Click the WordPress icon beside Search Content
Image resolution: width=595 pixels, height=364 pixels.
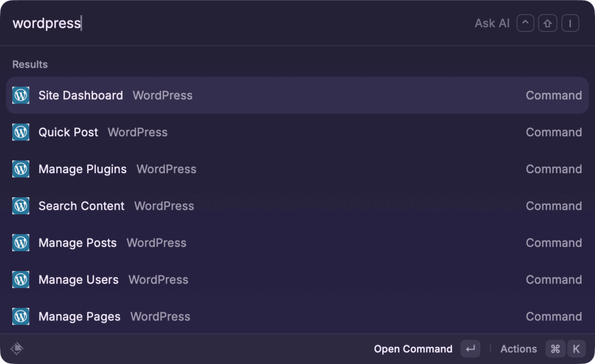coord(21,206)
